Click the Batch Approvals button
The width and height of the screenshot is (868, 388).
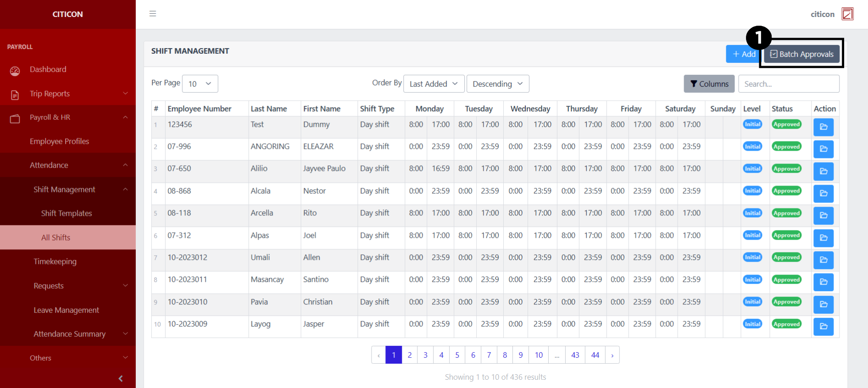(x=801, y=54)
